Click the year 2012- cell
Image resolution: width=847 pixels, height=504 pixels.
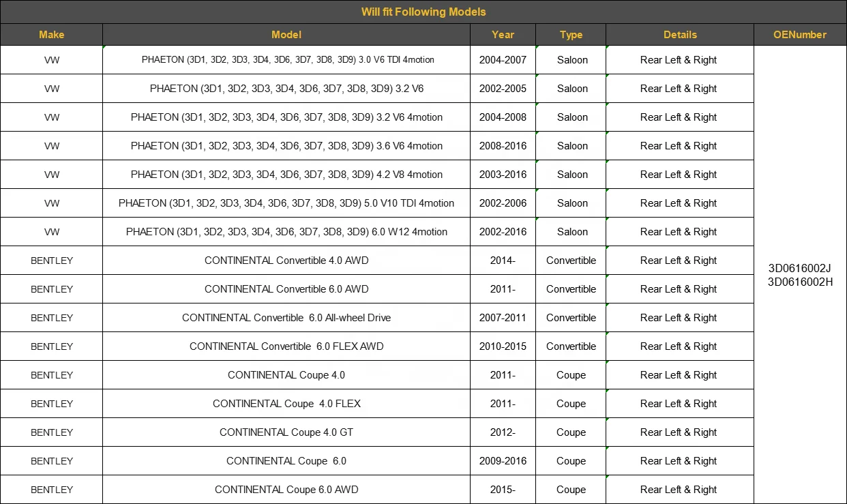click(503, 432)
